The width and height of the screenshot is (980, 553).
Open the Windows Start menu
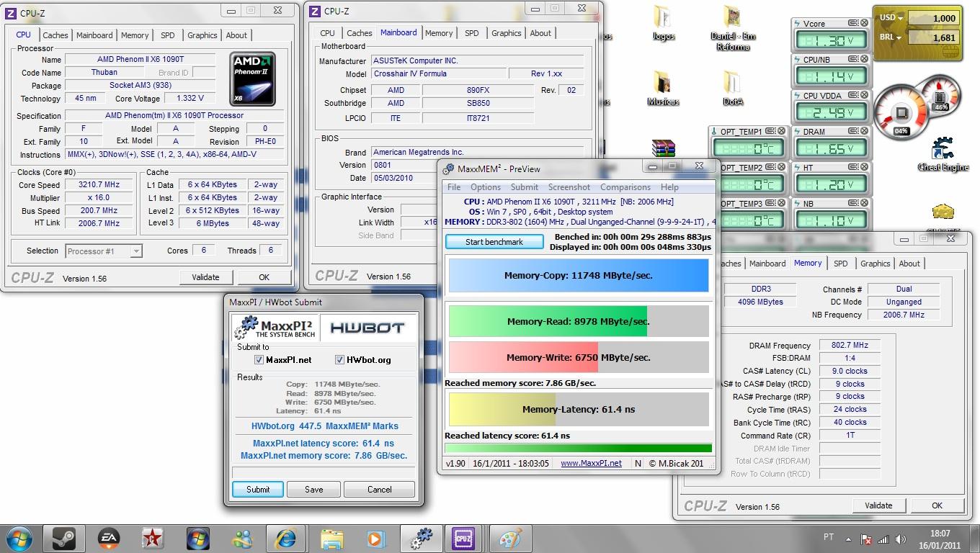point(18,538)
